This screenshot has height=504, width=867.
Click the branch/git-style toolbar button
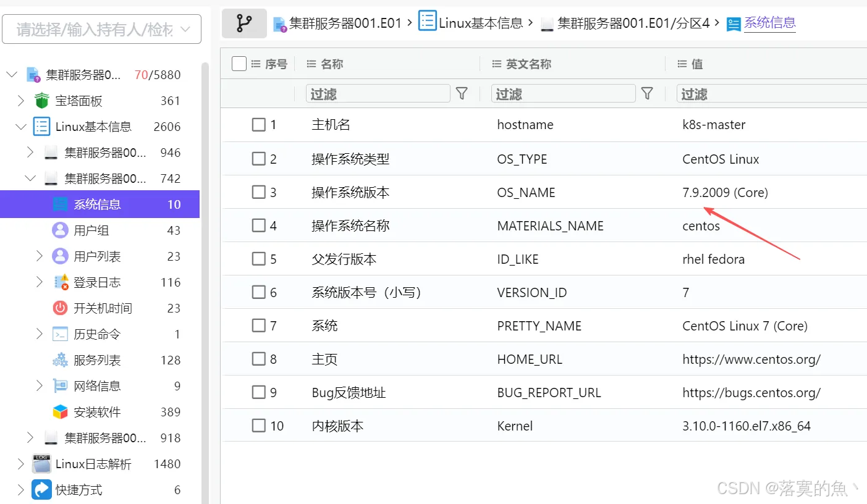point(244,23)
